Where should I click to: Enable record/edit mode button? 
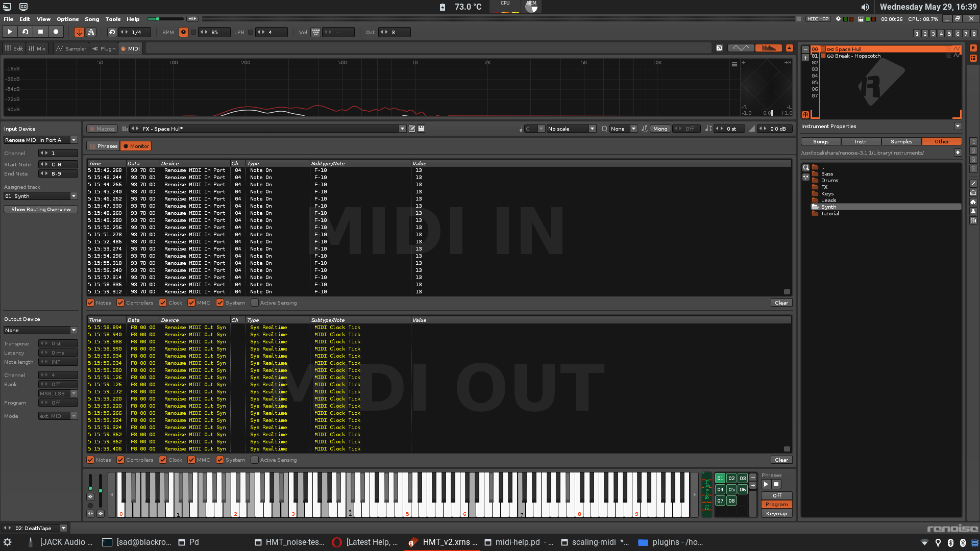(x=56, y=32)
